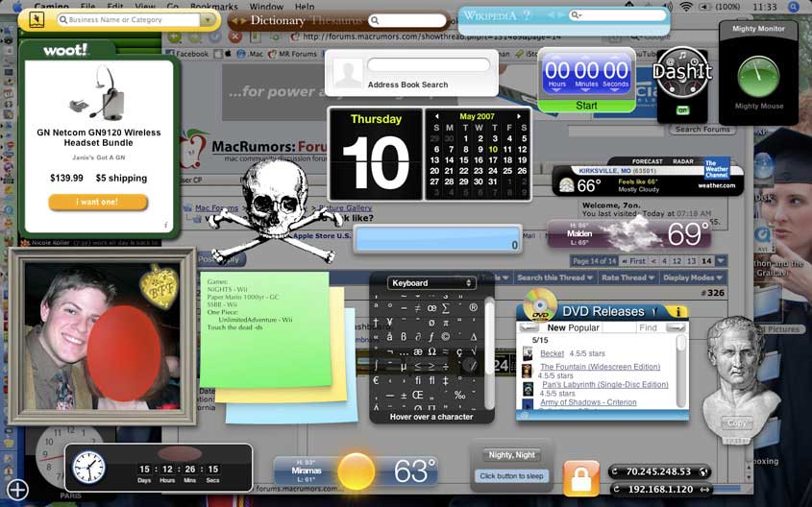Open Spotlight search in menu bar

794,7
